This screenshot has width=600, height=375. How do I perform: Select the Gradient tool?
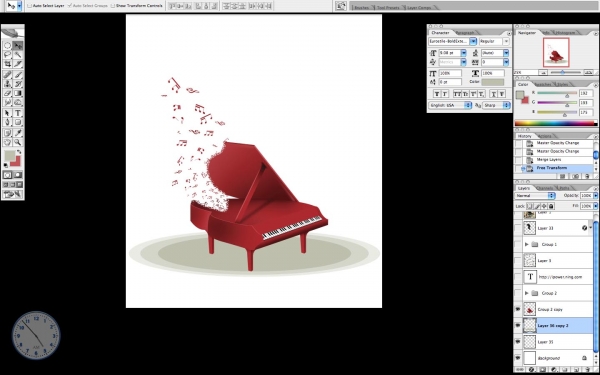(x=18, y=93)
